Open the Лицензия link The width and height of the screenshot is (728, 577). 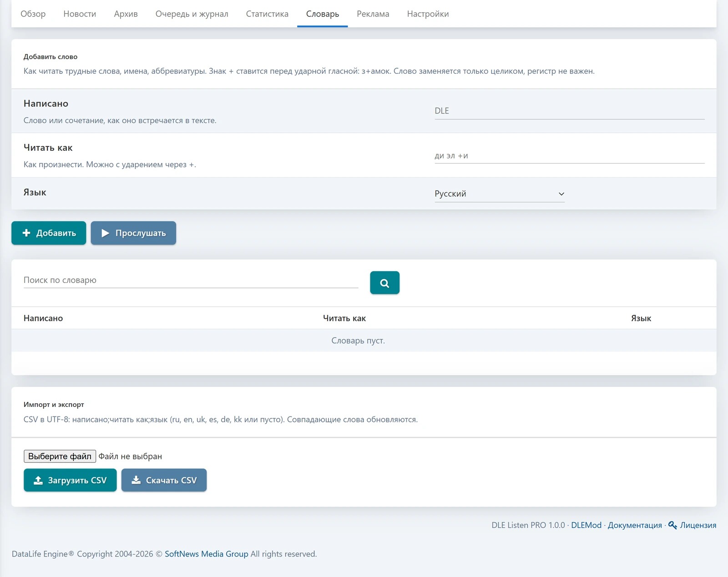pyautogui.click(x=698, y=525)
